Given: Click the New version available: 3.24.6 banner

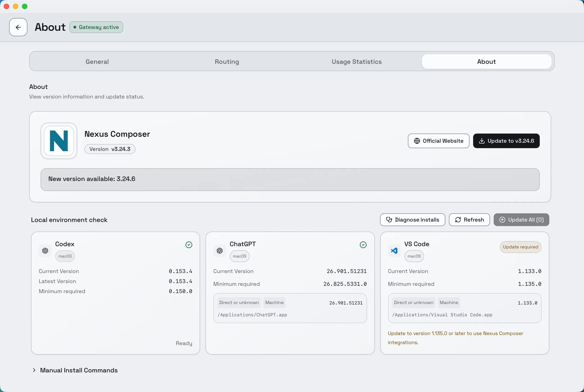Looking at the screenshot, I should click(x=290, y=180).
